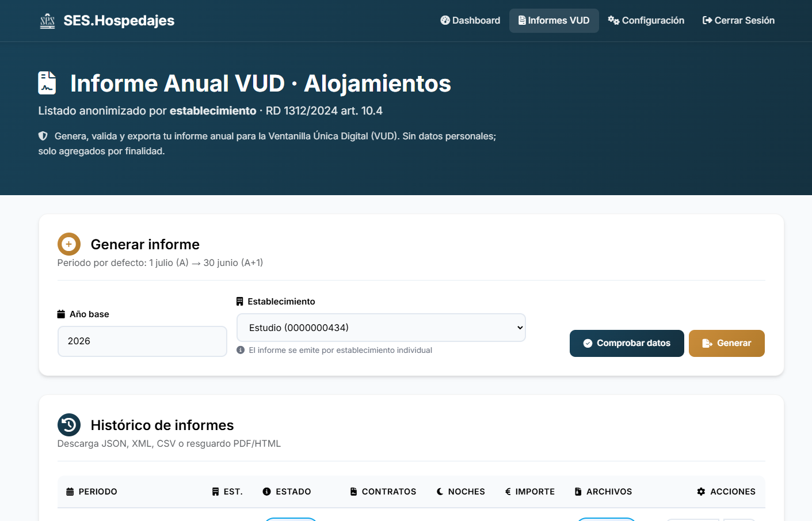
Task: Click the gear icon in Acciones column
Action: pyautogui.click(x=701, y=492)
